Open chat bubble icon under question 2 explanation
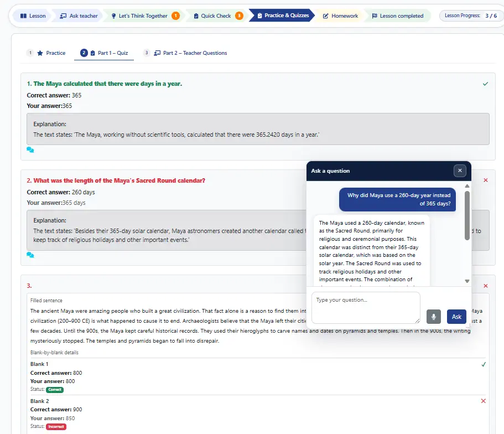504x434 pixels. (30, 255)
